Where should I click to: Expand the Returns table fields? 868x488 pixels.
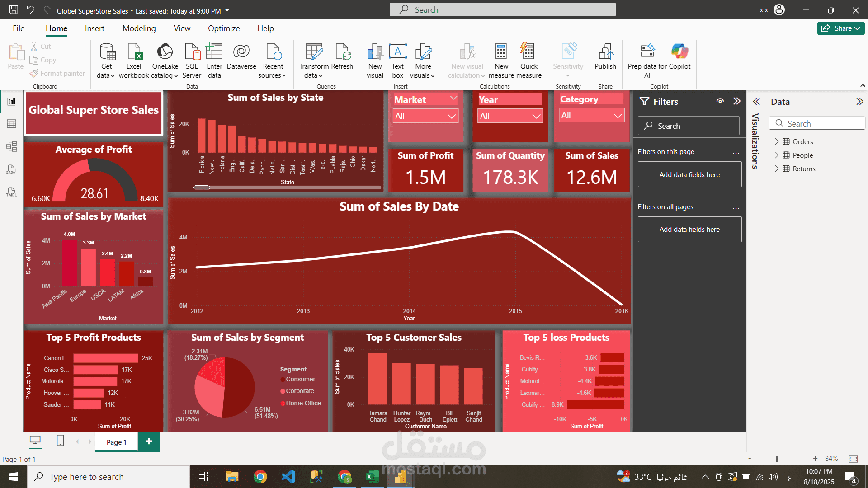tap(777, 169)
